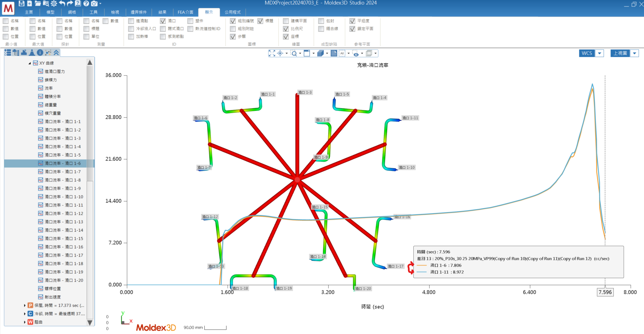Click the Moldex3D M application logo button

coord(8,8)
